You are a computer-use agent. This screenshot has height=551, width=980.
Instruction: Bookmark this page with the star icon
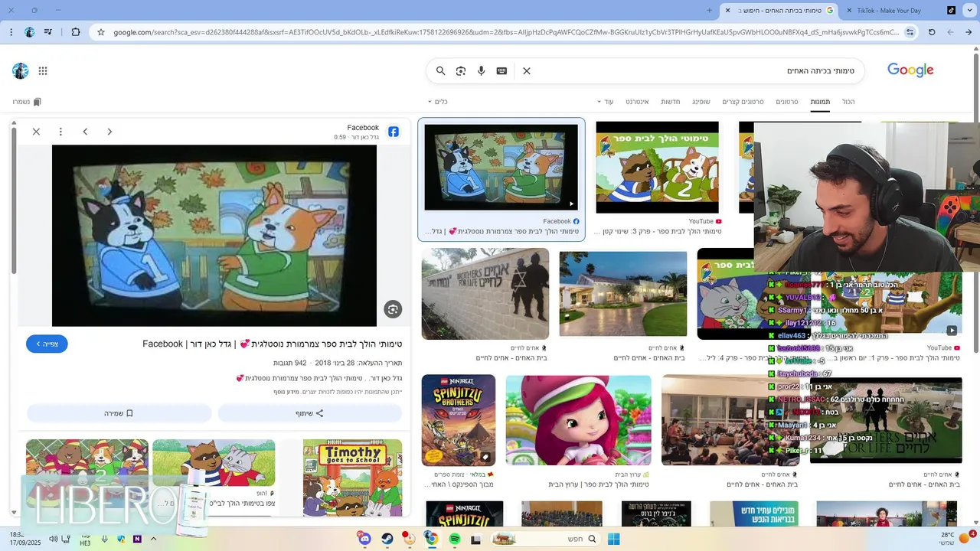coord(100,32)
